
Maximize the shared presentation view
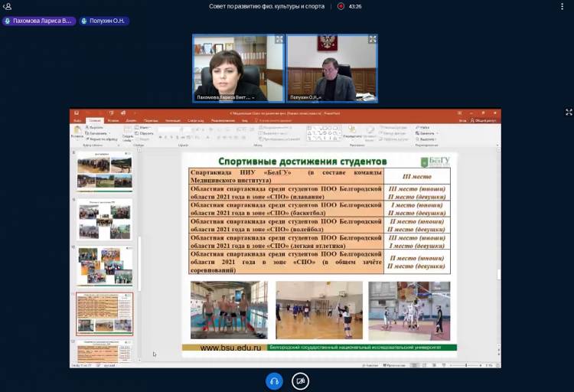tap(568, 113)
